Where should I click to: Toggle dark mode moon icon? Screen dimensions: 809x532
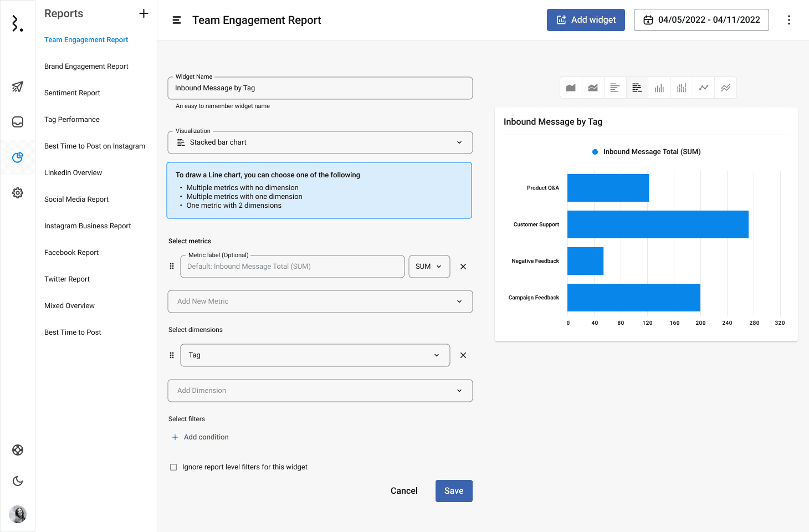[18, 481]
